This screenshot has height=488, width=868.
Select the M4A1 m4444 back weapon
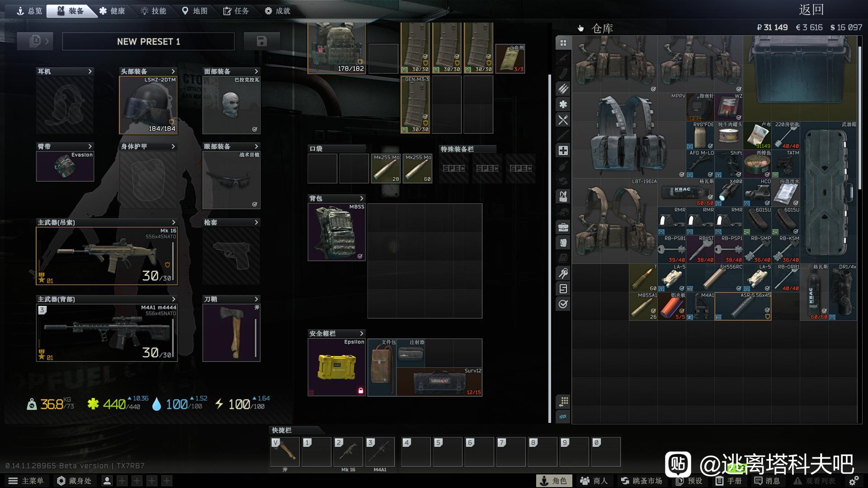107,333
